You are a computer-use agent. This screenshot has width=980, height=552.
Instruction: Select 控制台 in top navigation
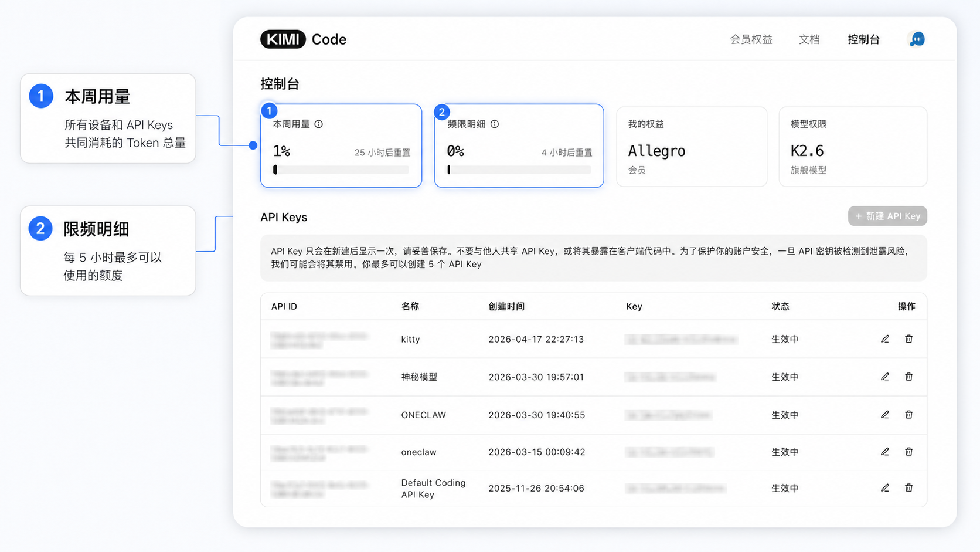click(863, 39)
